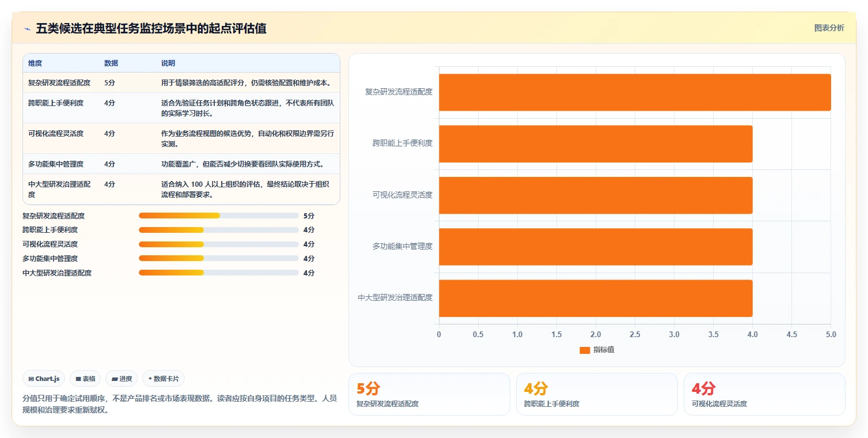Click the 1.5 tick on the x-axis
The width and height of the screenshot is (868, 438).
556,334
